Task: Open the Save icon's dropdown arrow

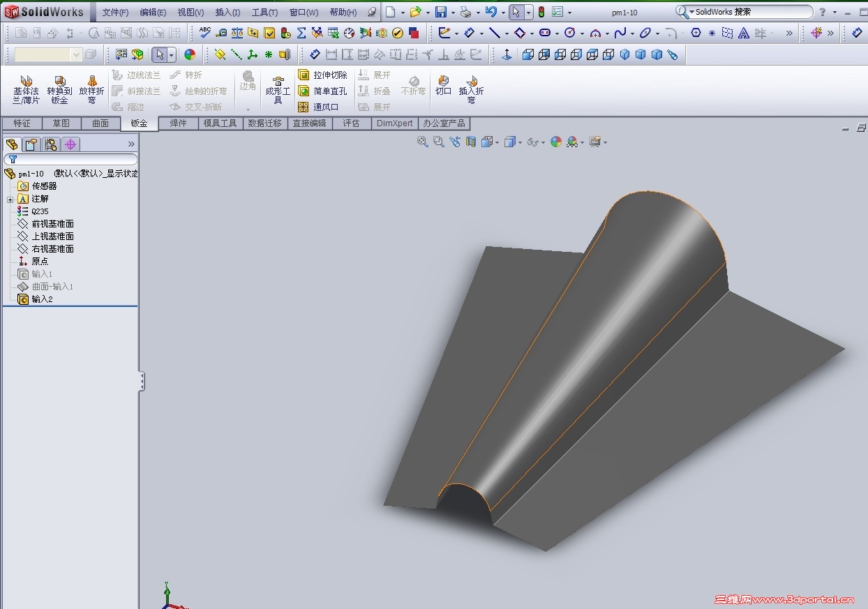Action: click(x=453, y=13)
